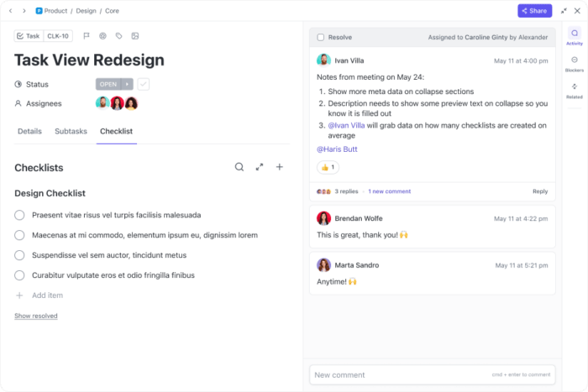Open the Related sidebar panel
The height and width of the screenshot is (392, 588).
point(575,90)
